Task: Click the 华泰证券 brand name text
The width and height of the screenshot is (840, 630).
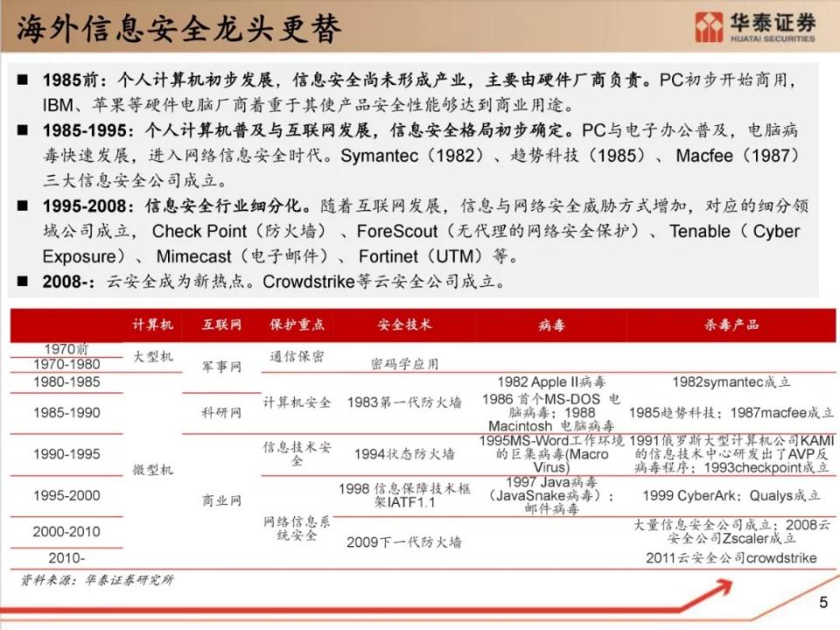Action: pos(773,23)
